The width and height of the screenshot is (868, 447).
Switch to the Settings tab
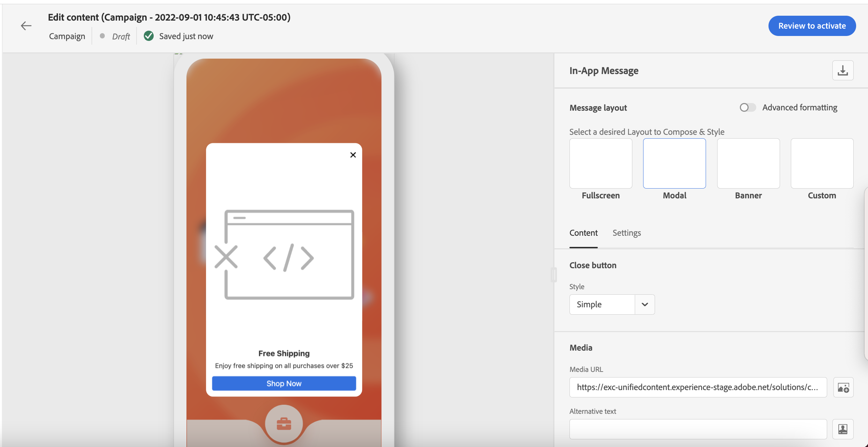pos(627,233)
